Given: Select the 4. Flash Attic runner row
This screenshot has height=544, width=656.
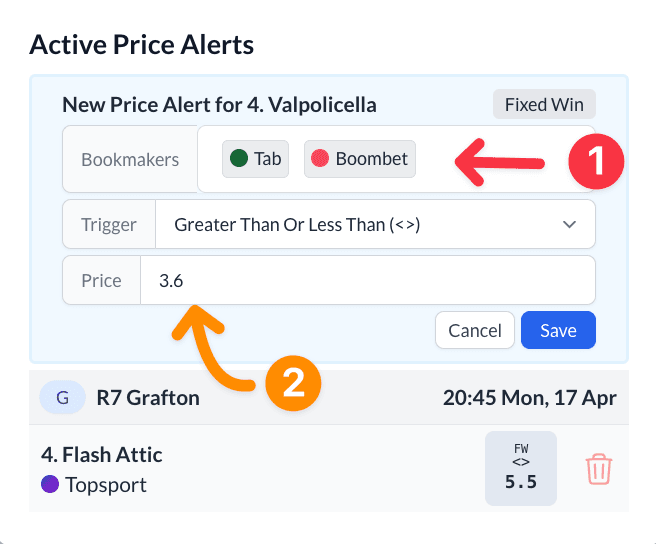Looking at the screenshot, I should 329,469.
